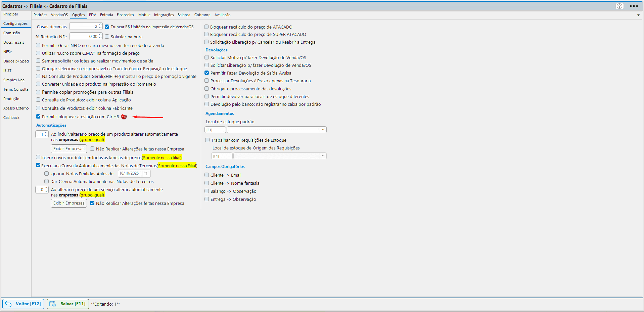Open the Integrações tab

pyautogui.click(x=164, y=15)
